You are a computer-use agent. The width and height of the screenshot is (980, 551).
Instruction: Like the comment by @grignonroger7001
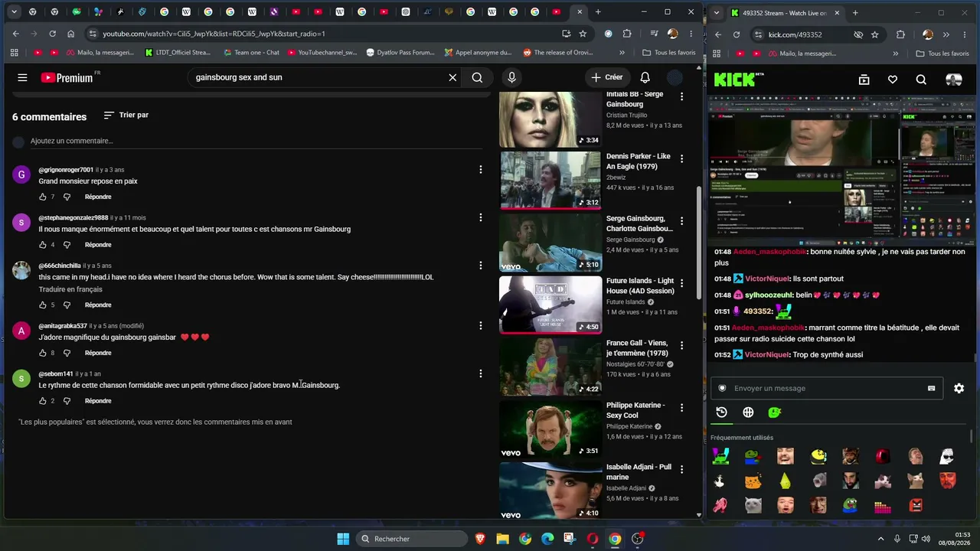(x=43, y=197)
